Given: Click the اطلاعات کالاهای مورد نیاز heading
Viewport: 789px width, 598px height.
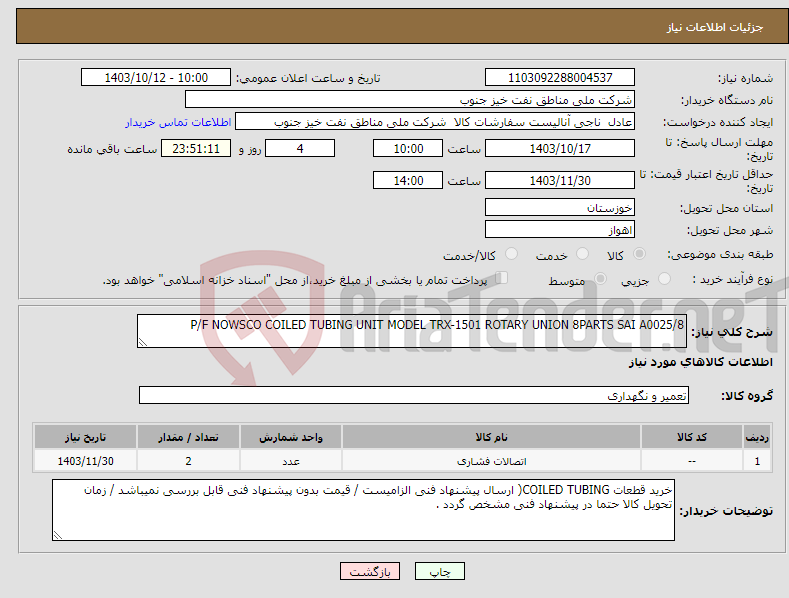Looking at the screenshot, I should pyautogui.click(x=700, y=362).
